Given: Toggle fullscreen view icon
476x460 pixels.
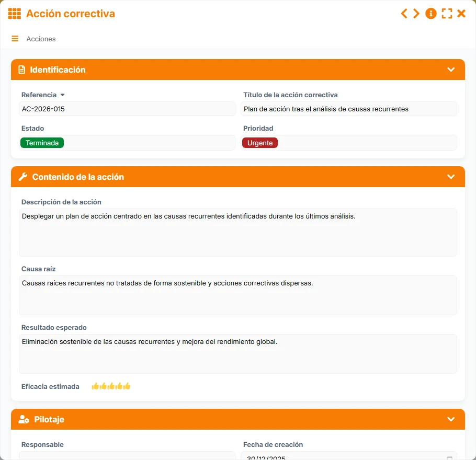Looking at the screenshot, I should (x=447, y=14).
